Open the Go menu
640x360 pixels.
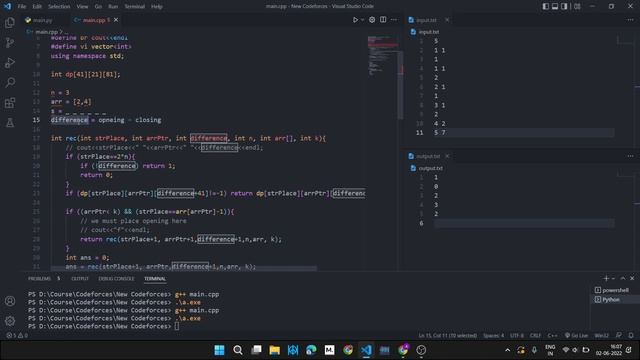[98, 6]
